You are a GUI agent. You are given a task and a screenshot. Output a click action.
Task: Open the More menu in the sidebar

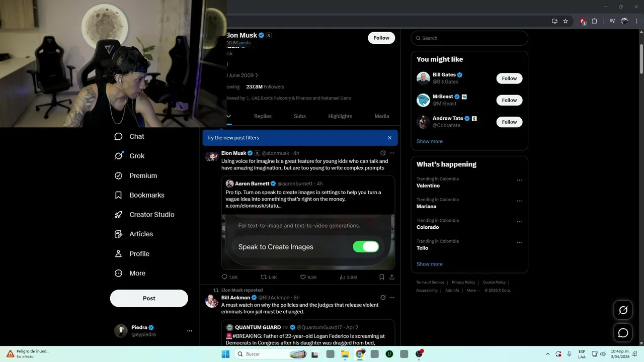(x=130, y=274)
